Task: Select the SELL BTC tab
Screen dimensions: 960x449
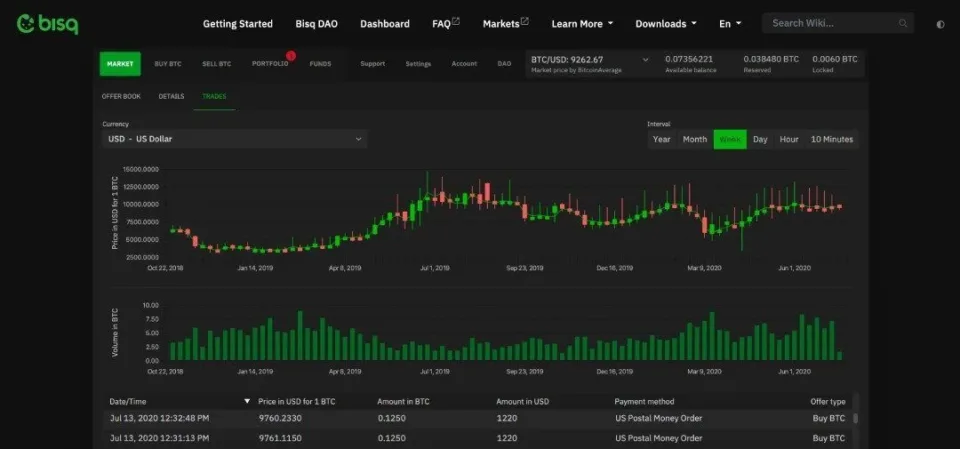Action: (217, 64)
